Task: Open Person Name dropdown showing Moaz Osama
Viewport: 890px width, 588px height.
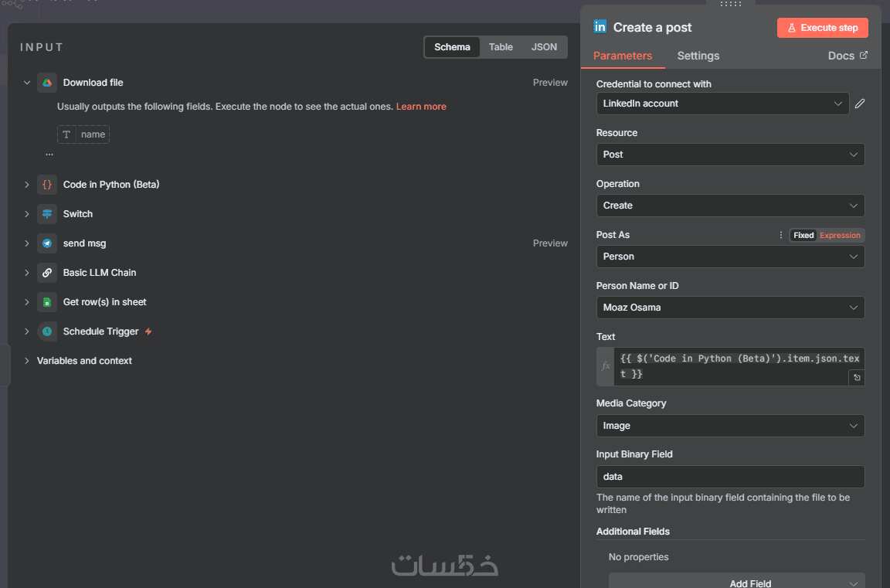Action: 730,308
